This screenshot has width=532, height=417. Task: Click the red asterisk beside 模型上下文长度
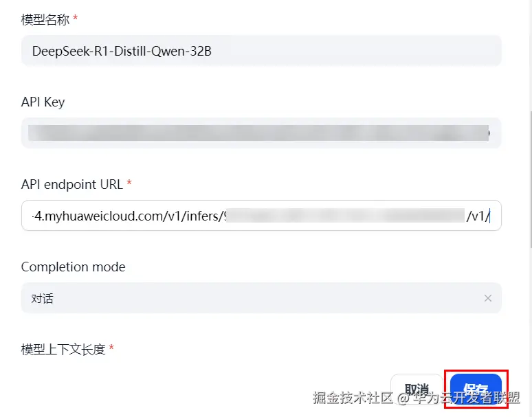point(111,348)
